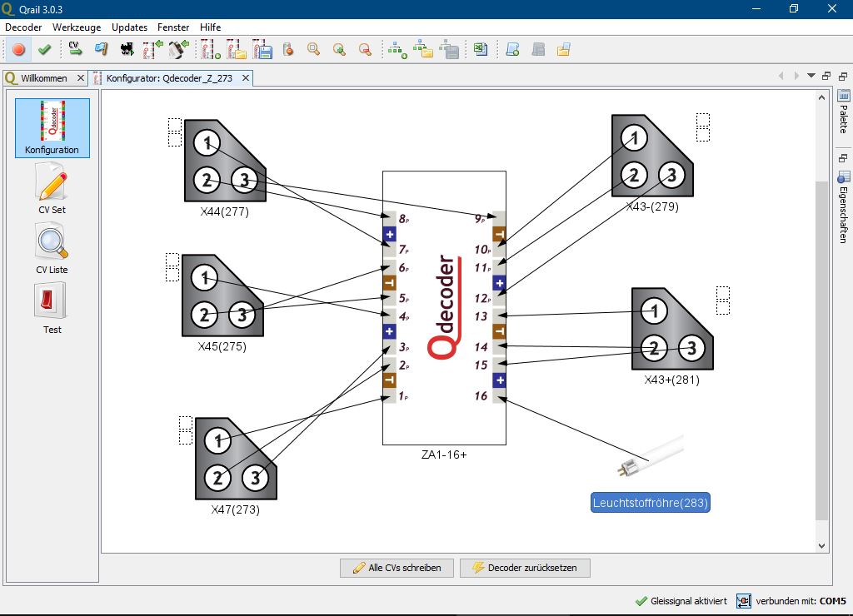Open the document tab list dropdown arrow
This screenshot has width=853, height=616.
point(811,76)
